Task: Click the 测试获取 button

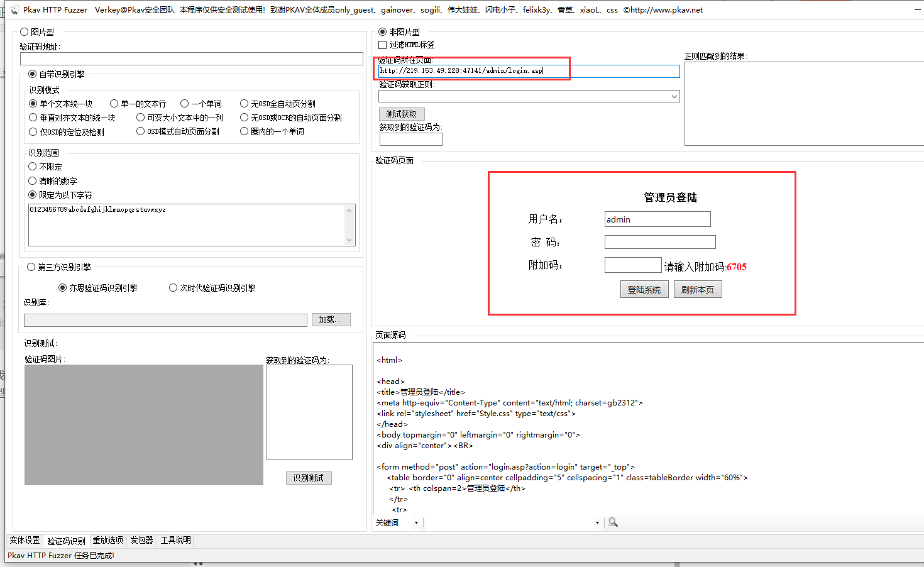Action: [x=401, y=114]
